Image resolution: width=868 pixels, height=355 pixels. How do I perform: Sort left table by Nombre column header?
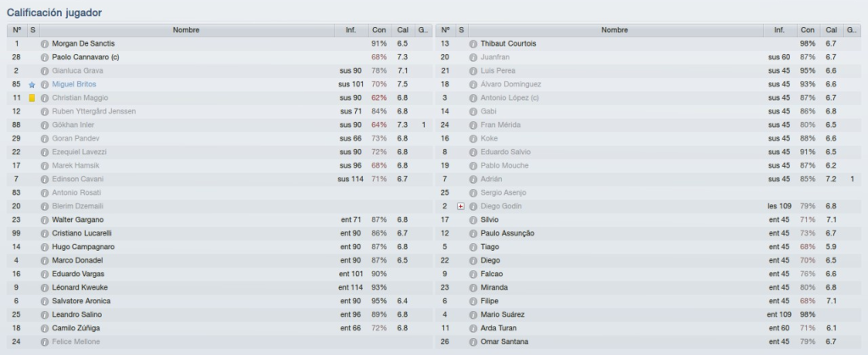(x=186, y=31)
